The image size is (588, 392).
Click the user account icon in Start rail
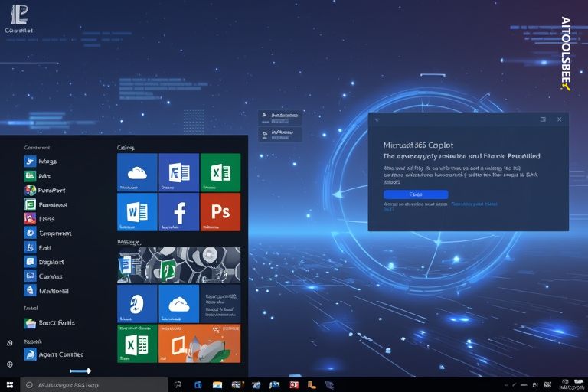pos(10,343)
